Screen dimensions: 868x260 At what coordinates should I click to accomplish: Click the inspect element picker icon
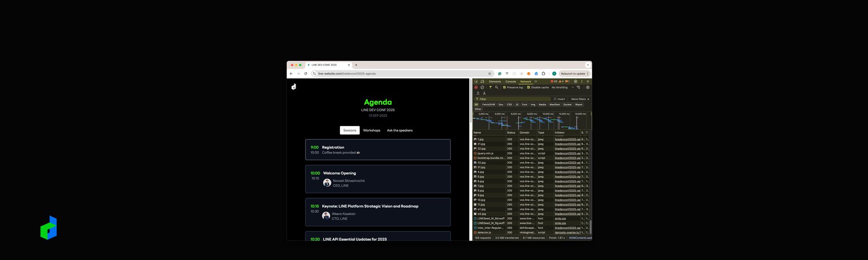point(476,82)
